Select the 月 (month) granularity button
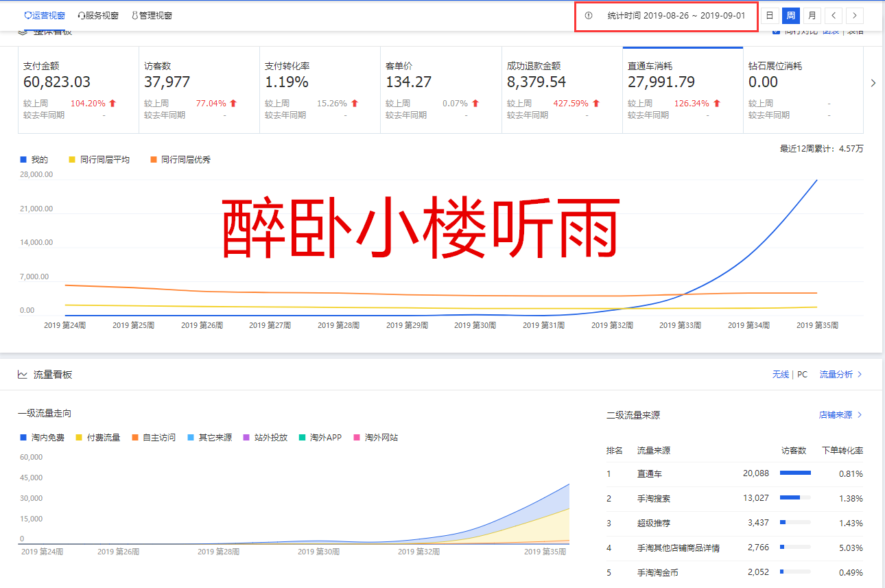Image resolution: width=885 pixels, height=588 pixels. [812, 15]
